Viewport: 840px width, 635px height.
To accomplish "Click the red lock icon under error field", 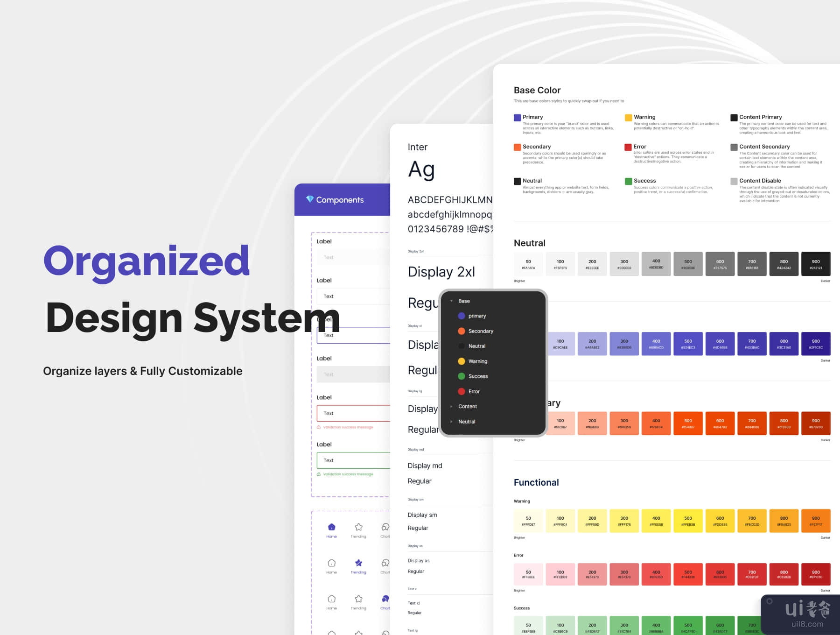I will [319, 427].
